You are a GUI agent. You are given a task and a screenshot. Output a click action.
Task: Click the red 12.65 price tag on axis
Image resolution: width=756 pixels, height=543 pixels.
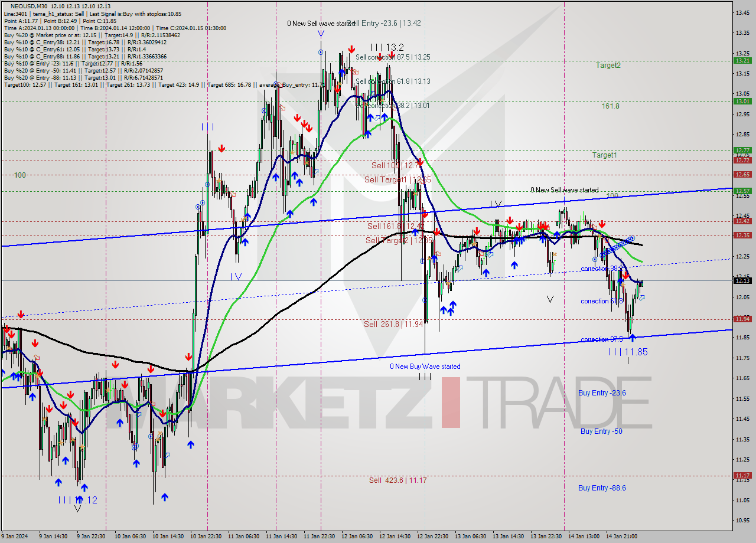pyautogui.click(x=742, y=175)
